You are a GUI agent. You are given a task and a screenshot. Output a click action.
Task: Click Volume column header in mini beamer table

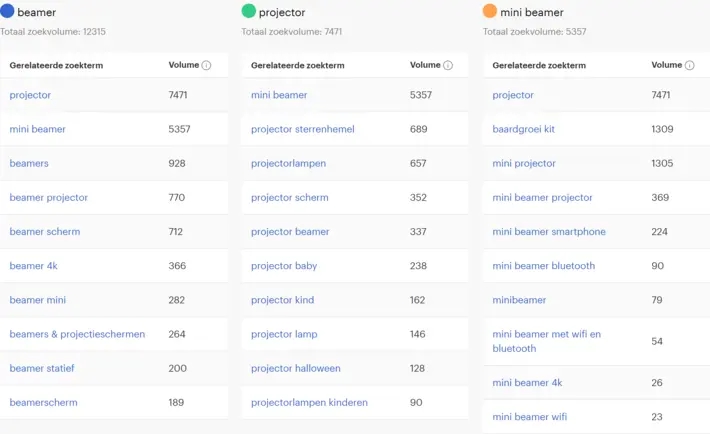(x=667, y=65)
